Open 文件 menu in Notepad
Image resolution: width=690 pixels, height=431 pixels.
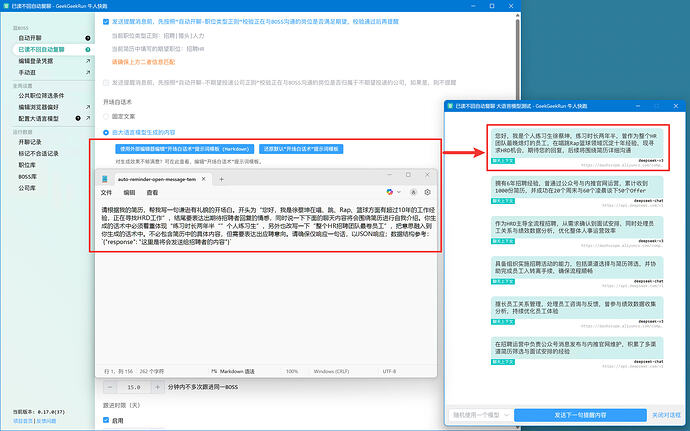tap(106, 193)
